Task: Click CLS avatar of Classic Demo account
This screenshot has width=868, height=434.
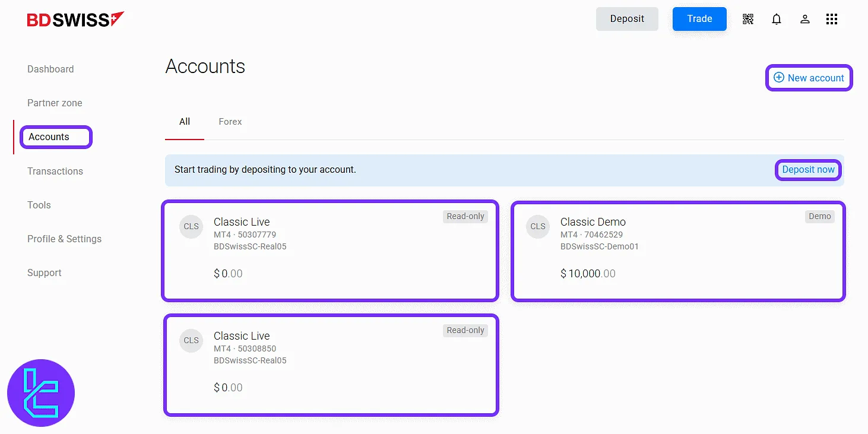Action: tap(538, 227)
